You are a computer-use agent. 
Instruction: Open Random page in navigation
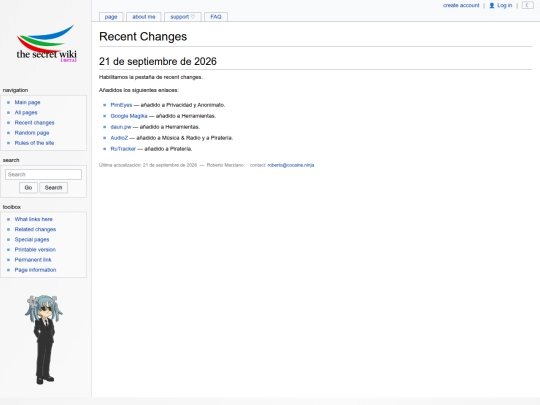click(32, 133)
